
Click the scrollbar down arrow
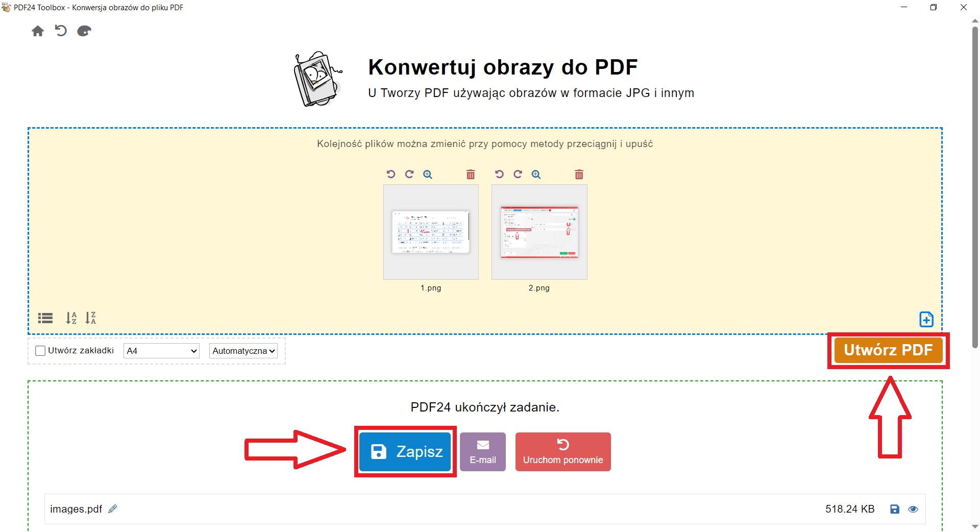click(x=975, y=526)
